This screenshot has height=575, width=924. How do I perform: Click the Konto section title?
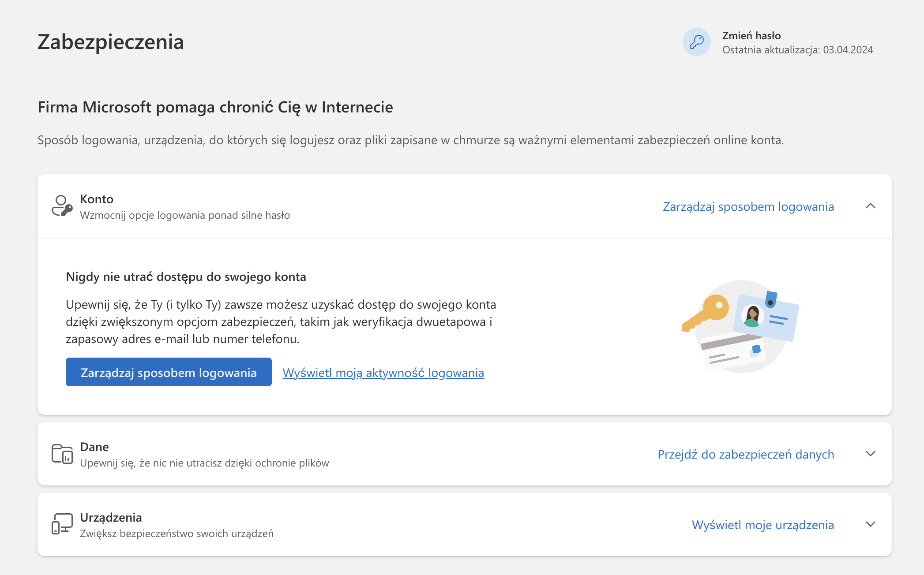97,199
